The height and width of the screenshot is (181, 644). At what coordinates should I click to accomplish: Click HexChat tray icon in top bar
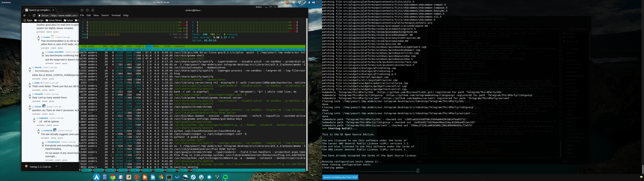[287, 3]
